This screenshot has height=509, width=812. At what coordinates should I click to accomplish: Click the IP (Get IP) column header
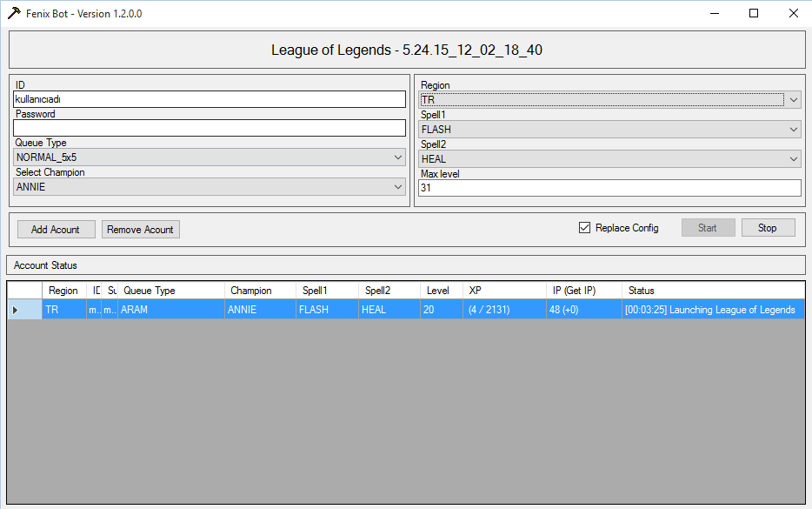(x=584, y=291)
